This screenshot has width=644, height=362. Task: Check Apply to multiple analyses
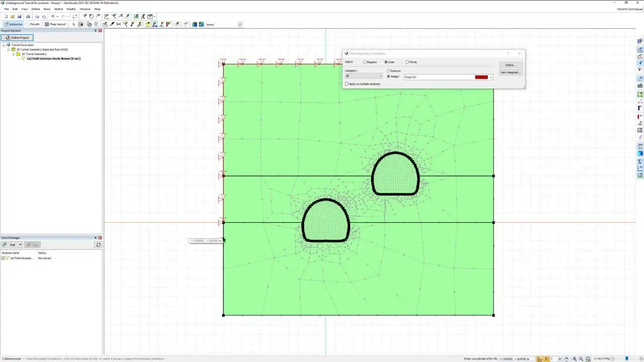tap(347, 84)
